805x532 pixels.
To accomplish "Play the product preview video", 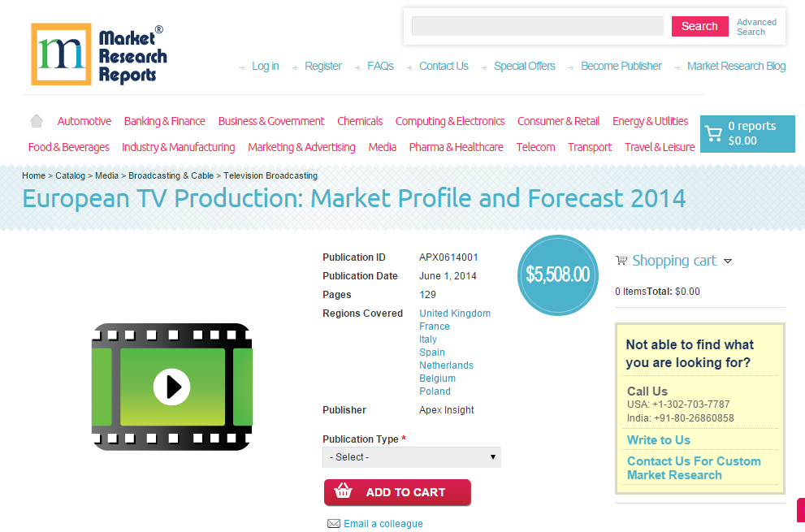I will (x=171, y=387).
